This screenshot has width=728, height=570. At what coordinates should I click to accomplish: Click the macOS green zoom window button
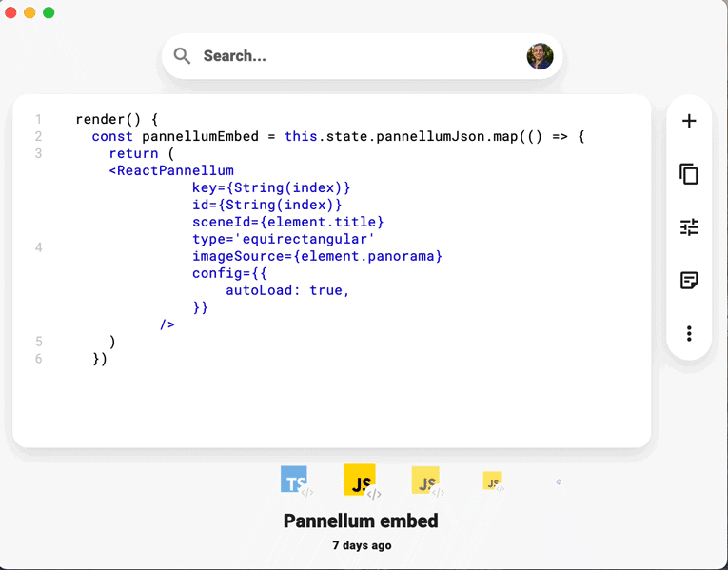[x=49, y=12]
